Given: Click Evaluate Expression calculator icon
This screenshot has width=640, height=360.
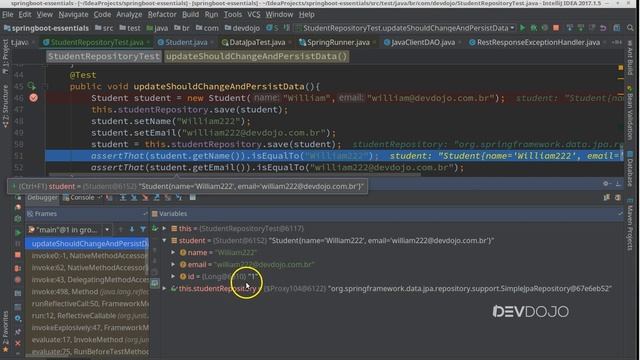Looking at the screenshot, I should [193, 198].
